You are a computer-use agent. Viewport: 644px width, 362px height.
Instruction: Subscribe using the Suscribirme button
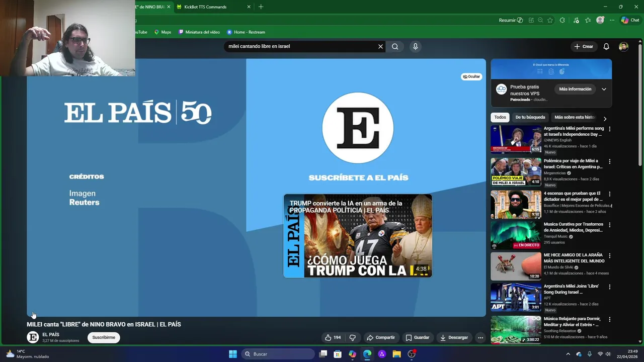pyautogui.click(x=104, y=337)
